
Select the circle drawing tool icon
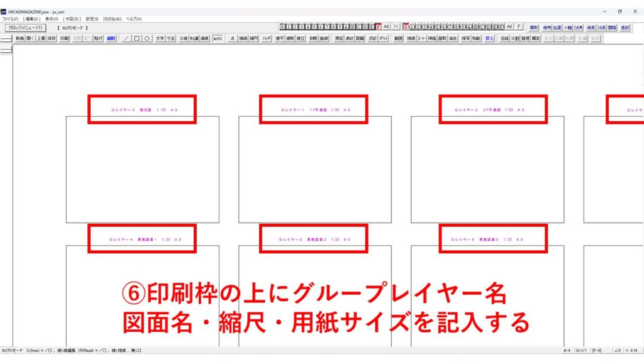click(147, 38)
